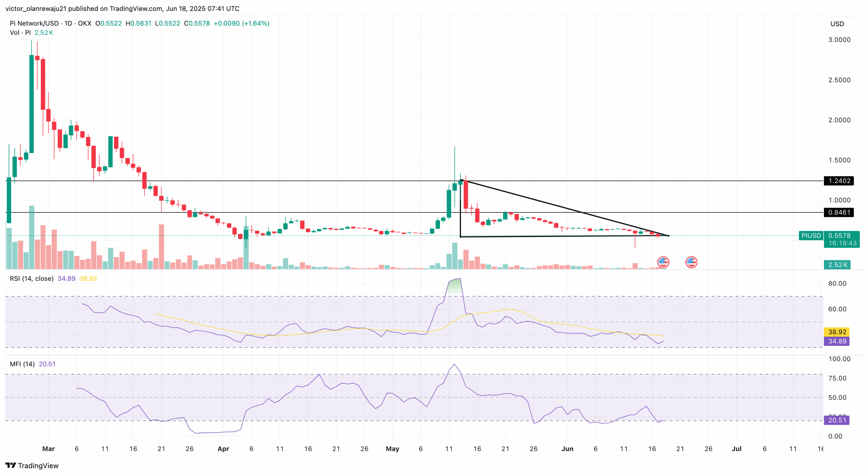The image size is (868, 475).
Task: Click the 2.5000 price axis label
Action: 839,80
